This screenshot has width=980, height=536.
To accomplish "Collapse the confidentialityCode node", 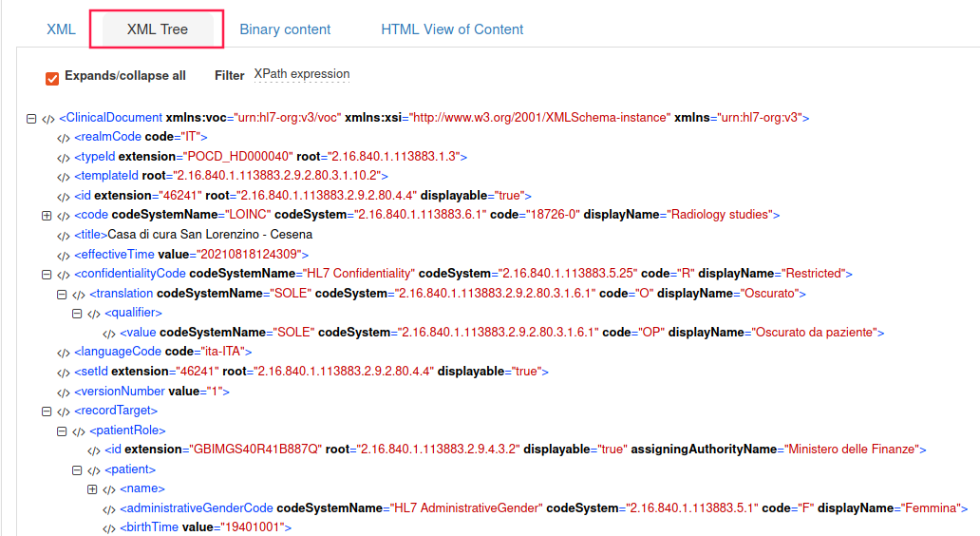I will pos(47,274).
